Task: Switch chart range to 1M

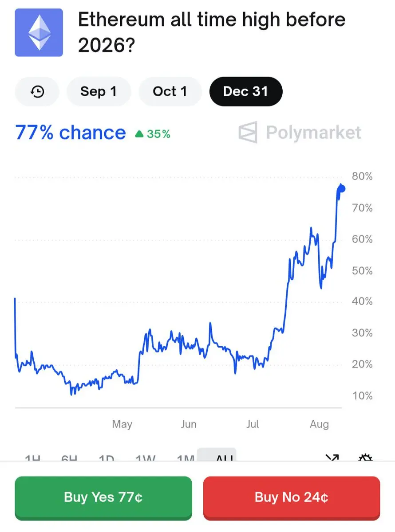Action: pyautogui.click(x=186, y=458)
